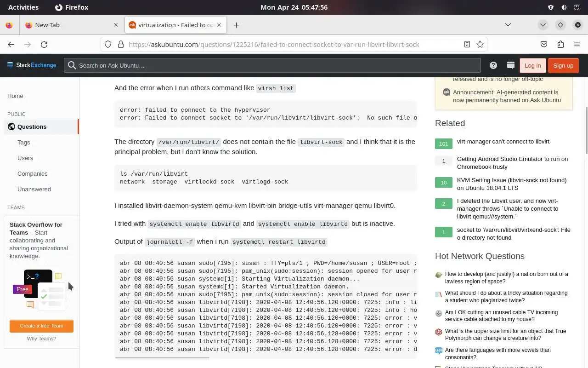Open the Tags page

tap(24, 142)
